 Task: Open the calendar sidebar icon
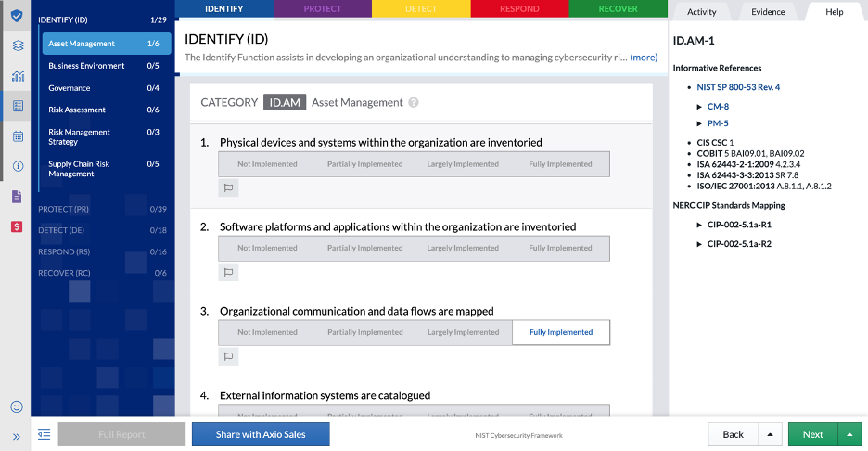tap(18, 135)
